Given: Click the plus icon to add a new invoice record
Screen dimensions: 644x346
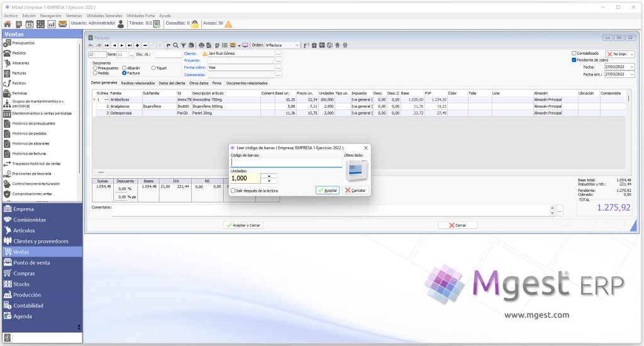Looking at the screenshot, I should [137, 45].
